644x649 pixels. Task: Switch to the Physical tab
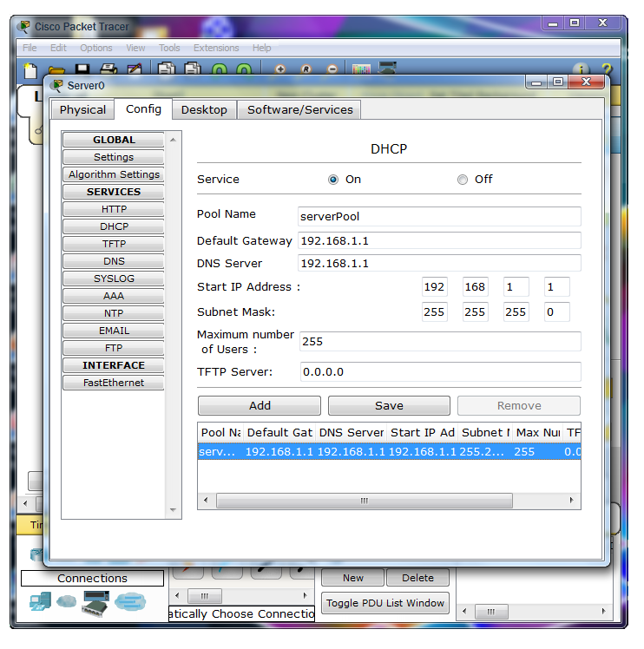(82, 109)
